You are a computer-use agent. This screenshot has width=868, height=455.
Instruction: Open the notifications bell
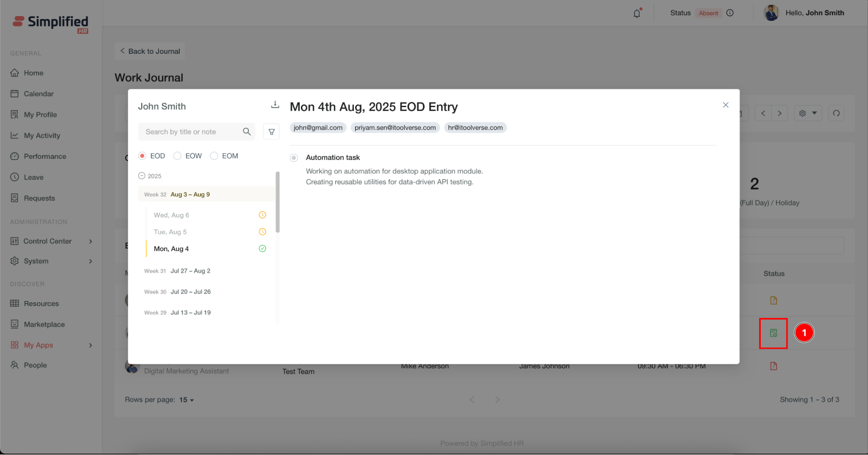(x=637, y=13)
